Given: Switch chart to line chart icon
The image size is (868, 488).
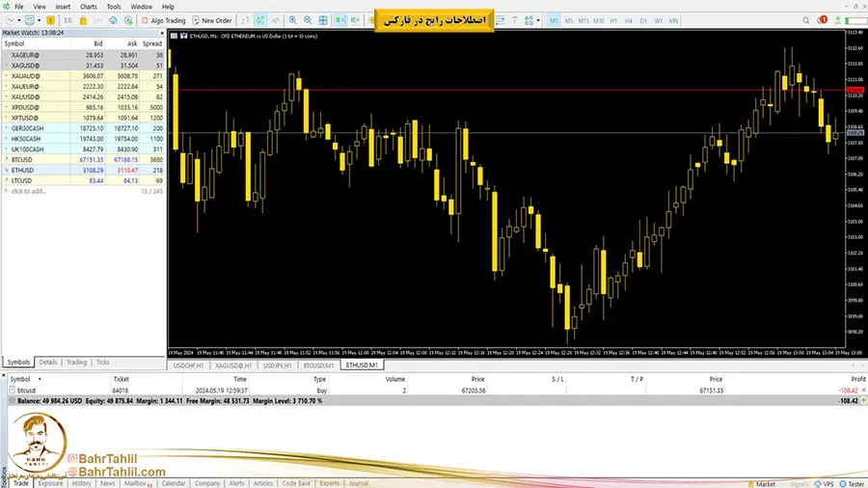Looking at the screenshot, I should [x=276, y=20].
